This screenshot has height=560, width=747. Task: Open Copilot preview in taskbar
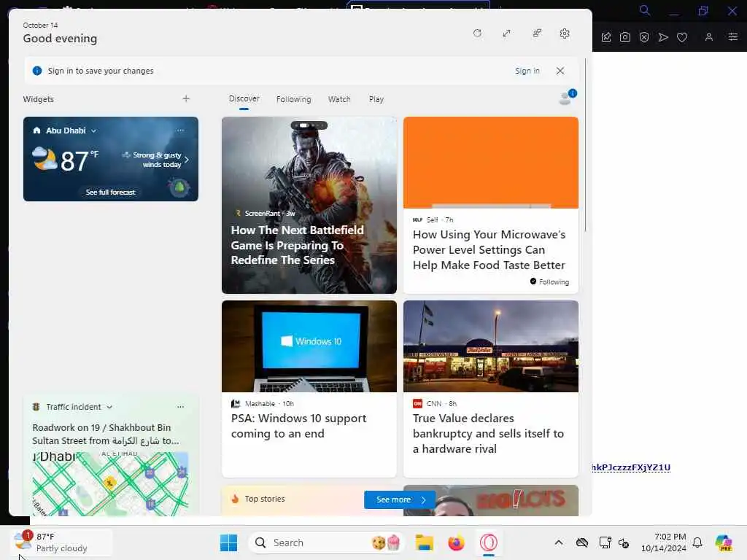(724, 542)
